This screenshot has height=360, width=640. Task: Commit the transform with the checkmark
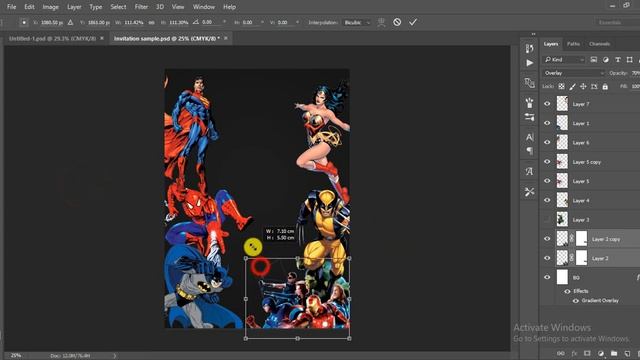413,22
